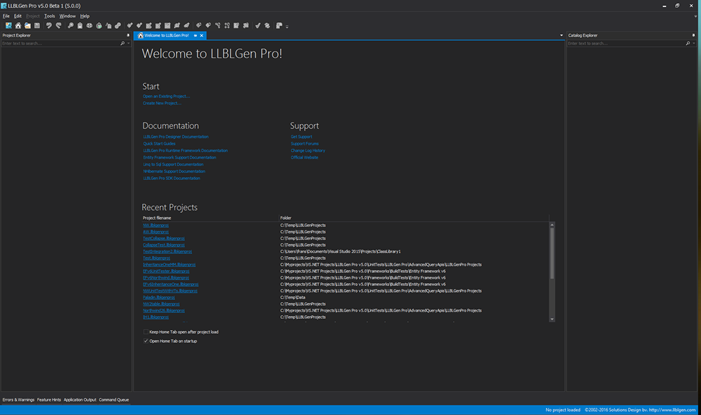Uncheck Open Home Tab on startup

pos(146,341)
